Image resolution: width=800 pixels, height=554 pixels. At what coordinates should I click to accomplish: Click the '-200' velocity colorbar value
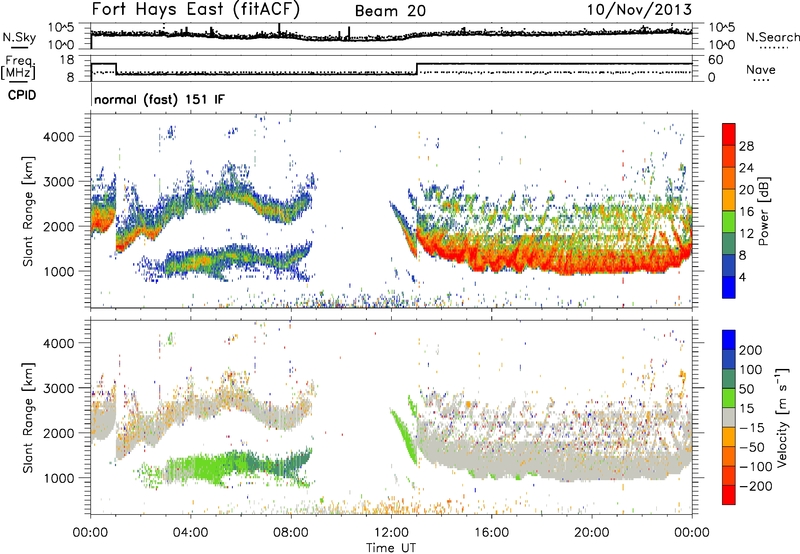click(756, 486)
